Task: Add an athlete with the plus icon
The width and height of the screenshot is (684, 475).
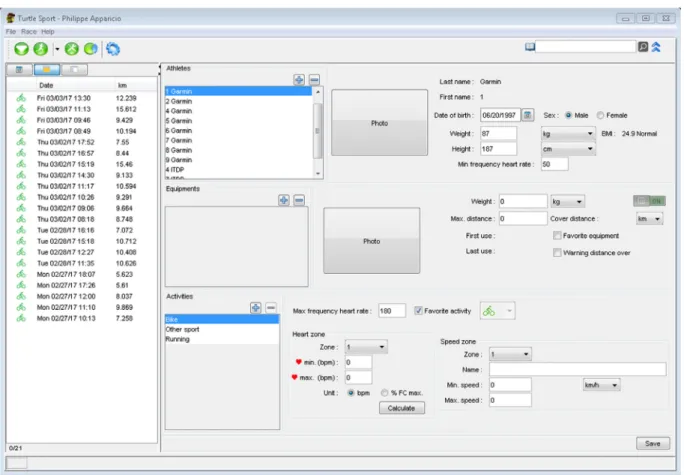Action: [x=299, y=80]
